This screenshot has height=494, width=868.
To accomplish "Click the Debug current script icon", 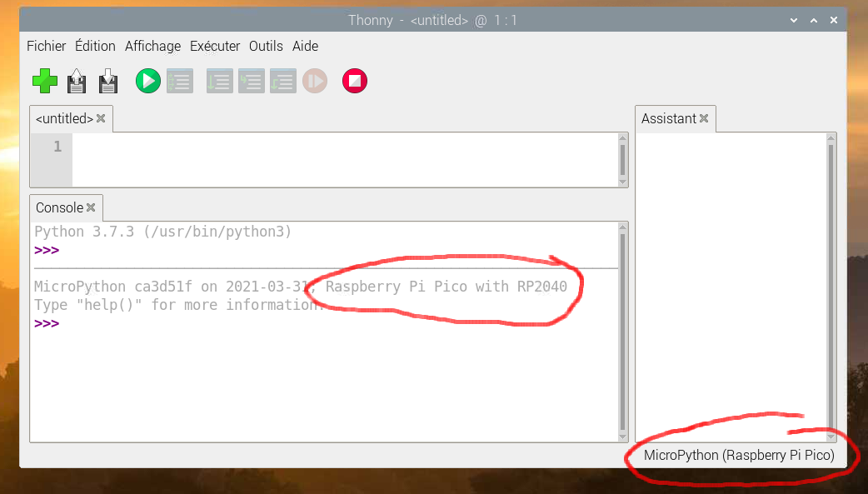I will [180, 81].
